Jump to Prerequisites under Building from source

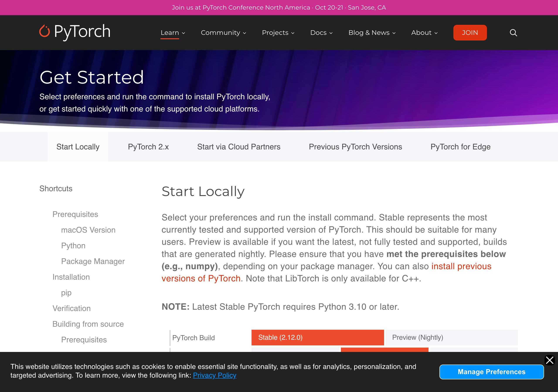pyautogui.click(x=84, y=340)
